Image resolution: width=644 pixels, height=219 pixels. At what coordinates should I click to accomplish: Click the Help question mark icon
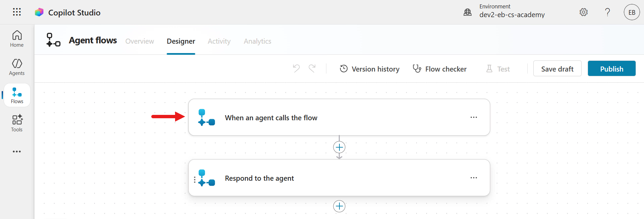[x=607, y=12]
